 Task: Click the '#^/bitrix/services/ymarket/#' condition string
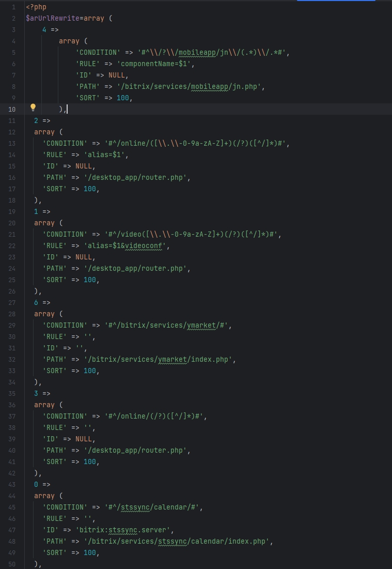tap(168, 325)
